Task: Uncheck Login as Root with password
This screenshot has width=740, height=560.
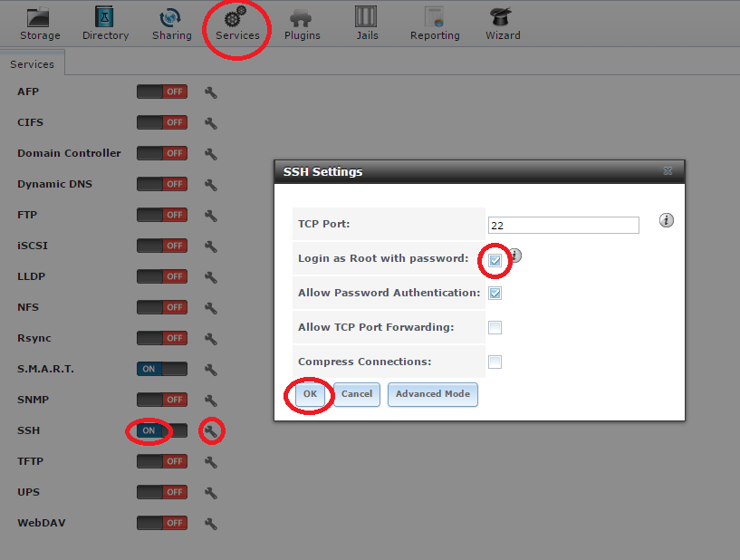Action: pos(495,260)
